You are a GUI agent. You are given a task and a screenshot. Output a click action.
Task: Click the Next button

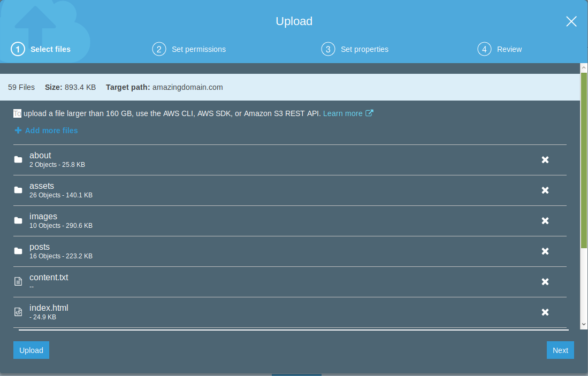[560, 350]
